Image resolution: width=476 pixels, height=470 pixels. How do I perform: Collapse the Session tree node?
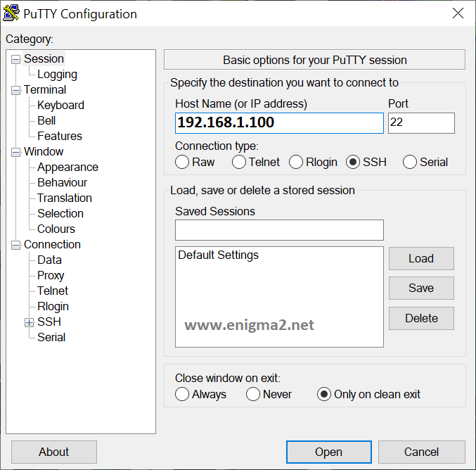15,59
